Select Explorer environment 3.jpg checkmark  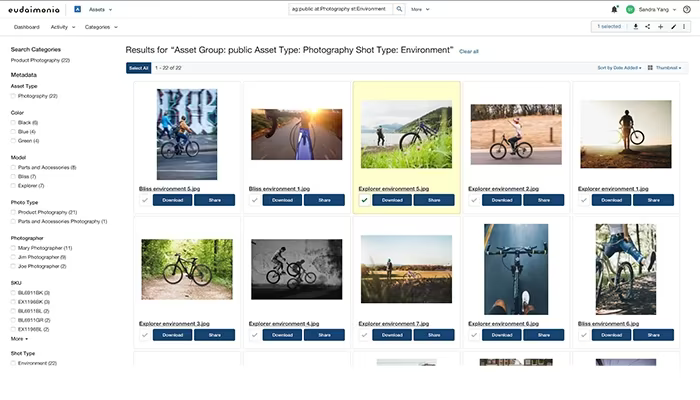(x=145, y=335)
